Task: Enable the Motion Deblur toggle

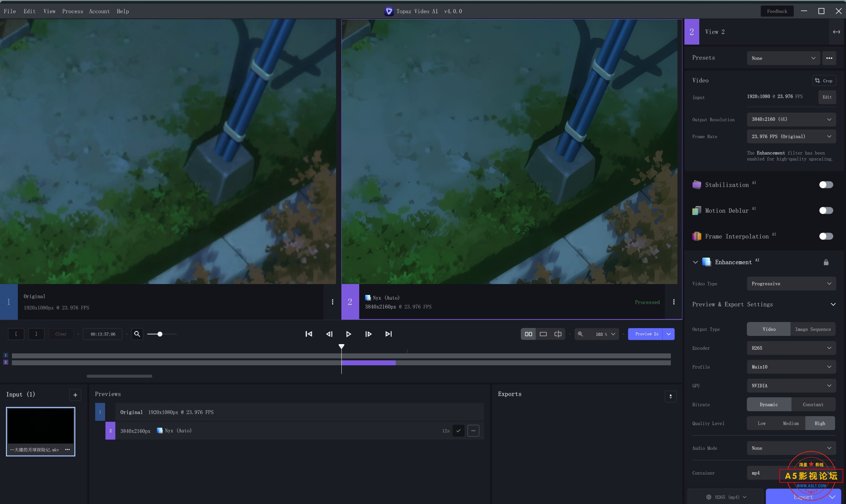Action: click(x=826, y=211)
